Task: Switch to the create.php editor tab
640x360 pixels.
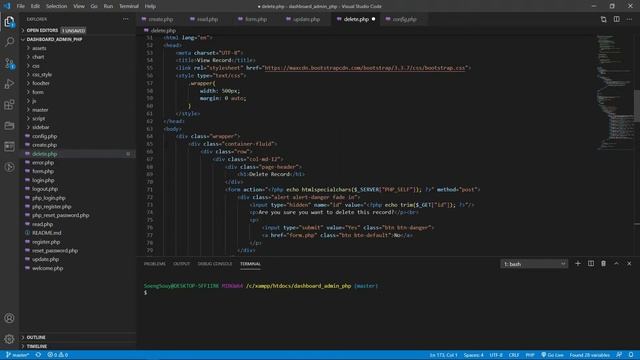Action: (160, 19)
